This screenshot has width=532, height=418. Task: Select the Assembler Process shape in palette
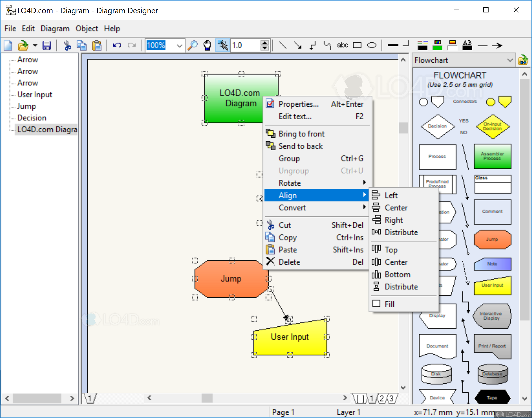[492, 156]
